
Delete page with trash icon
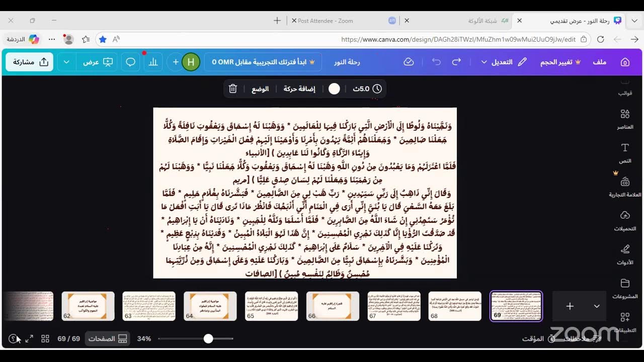[x=232, y=88]
